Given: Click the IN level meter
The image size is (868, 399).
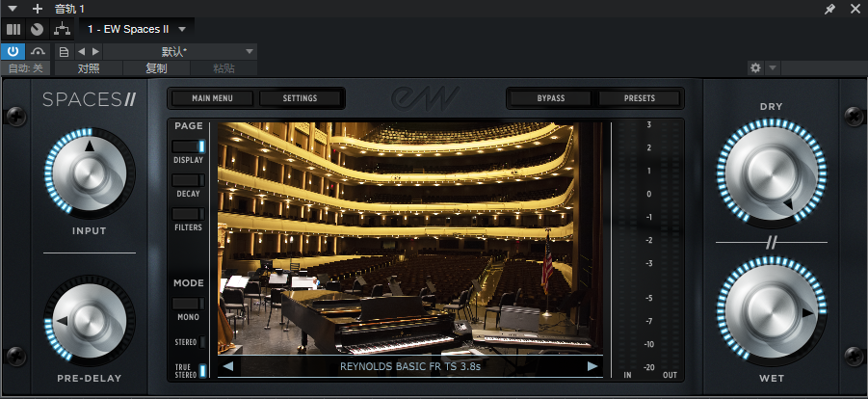Looking at the screenshot, I should [x=627, y=247].
